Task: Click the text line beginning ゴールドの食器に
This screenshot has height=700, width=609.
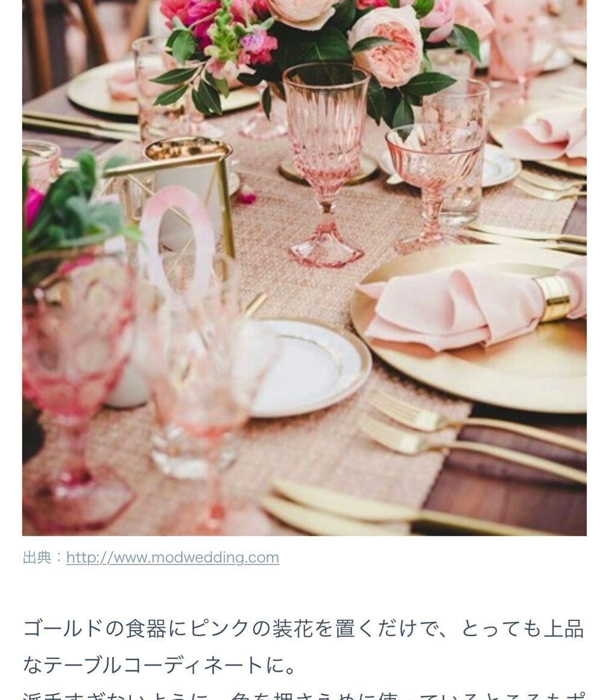Action: [x=303, y=629]
